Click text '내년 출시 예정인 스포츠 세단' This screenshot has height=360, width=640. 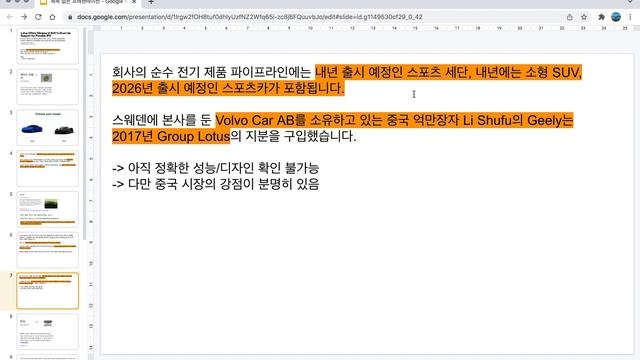(393, 72)
